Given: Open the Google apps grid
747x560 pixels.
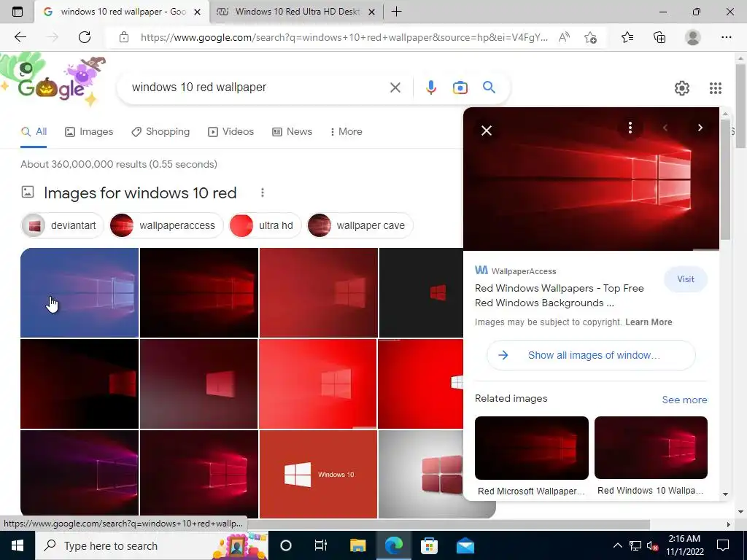Looking at the screenshot, I should click(x=715, y=88).
